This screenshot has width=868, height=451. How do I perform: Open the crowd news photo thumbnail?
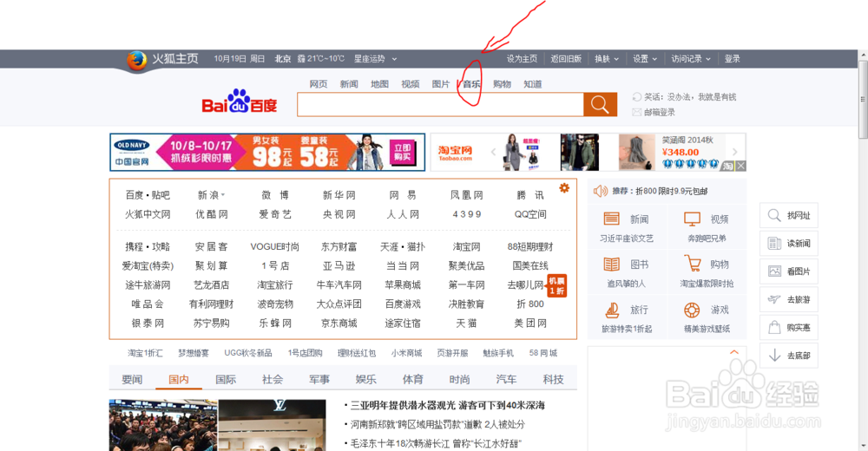(163, 425)
